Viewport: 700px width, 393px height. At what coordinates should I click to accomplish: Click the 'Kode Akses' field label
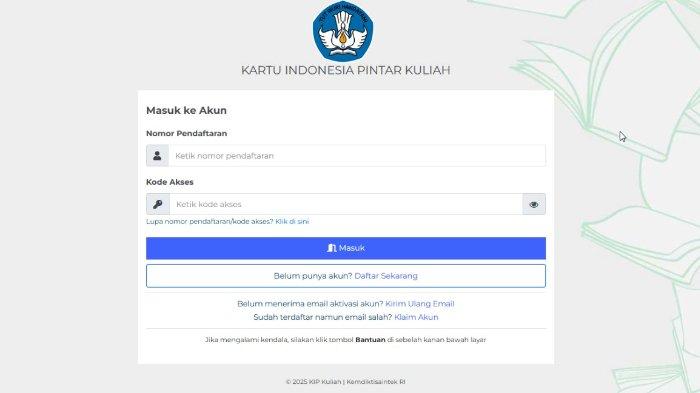tap(170, 182)
